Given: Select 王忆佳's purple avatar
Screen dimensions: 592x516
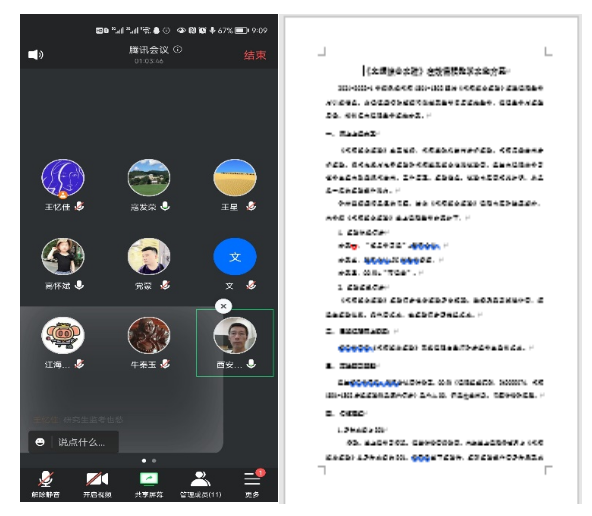Looking at the screenshot, I should pyautogui.click(x=63, y=177).
